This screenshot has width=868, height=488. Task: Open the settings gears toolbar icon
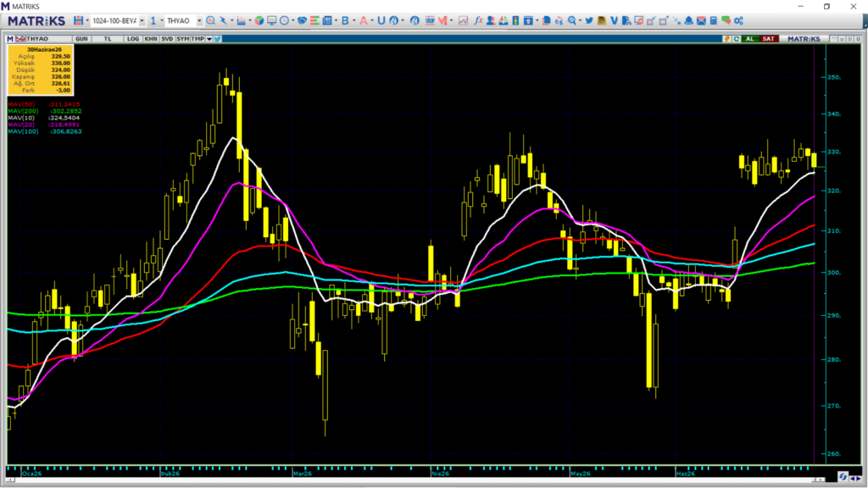click(738, 20)
